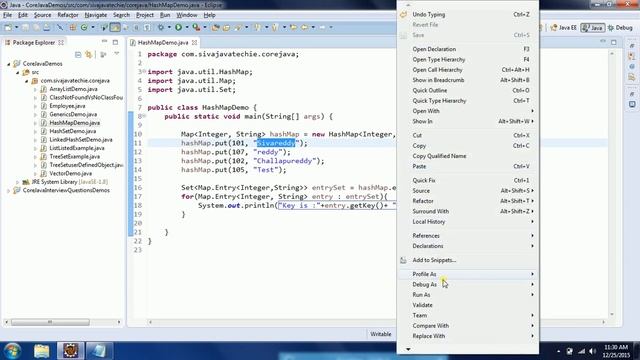Switch to the Debug perspective
The height and width of the screenshot is (360, 640).
click(620, 28)
